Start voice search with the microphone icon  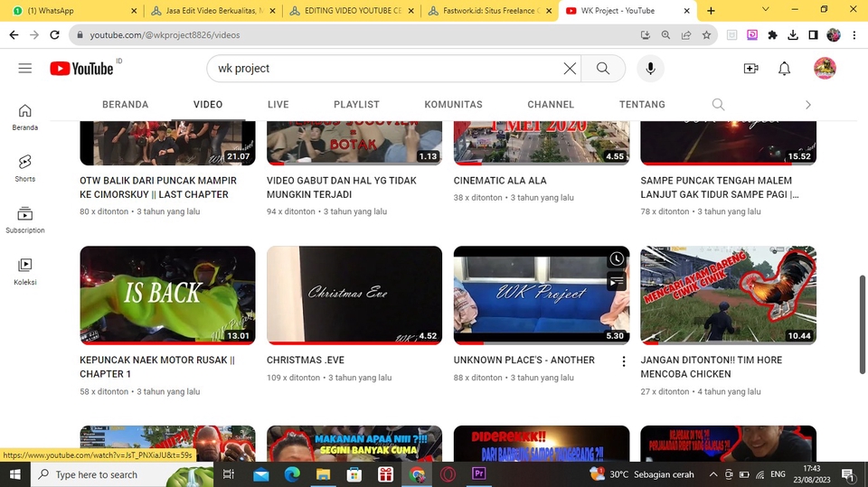tap(650, 68)
